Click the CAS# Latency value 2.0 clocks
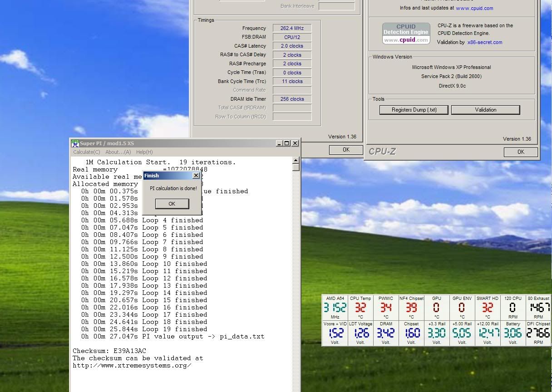Screen dimensions: 552x392 tap(292, 46)
